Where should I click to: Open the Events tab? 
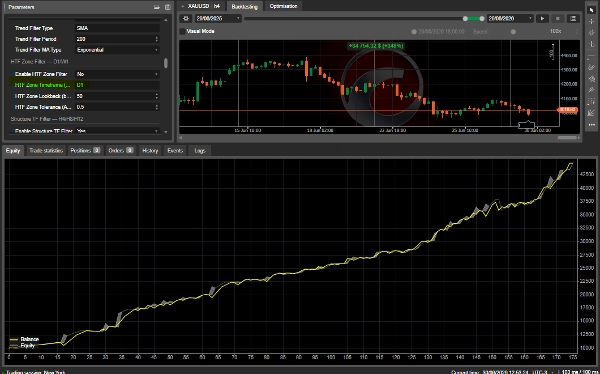click(x=175, y=150)
